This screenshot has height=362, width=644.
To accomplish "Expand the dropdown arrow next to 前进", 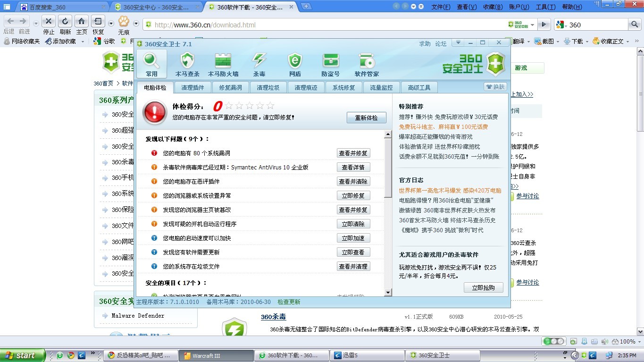I will point(36,24).
